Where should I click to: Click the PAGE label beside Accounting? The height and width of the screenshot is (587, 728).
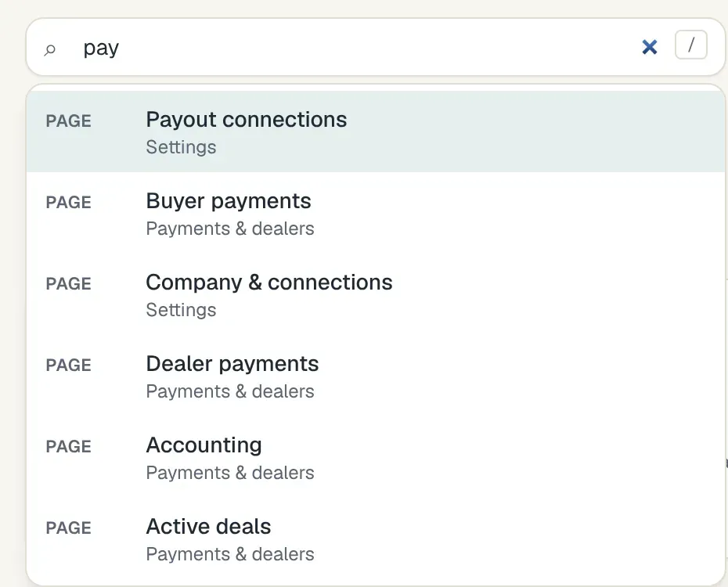[x=68, y=447]
